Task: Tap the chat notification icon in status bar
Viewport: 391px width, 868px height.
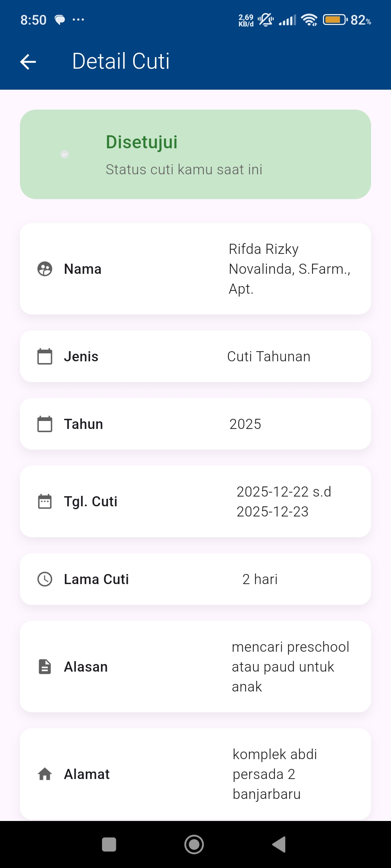Action: click(x=60, y=20)
